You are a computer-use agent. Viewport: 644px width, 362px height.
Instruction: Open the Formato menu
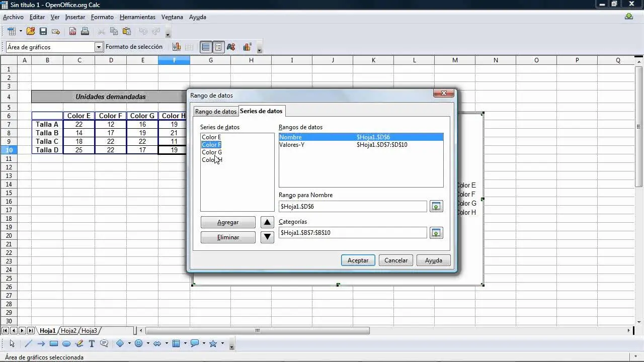click(102, 17)
